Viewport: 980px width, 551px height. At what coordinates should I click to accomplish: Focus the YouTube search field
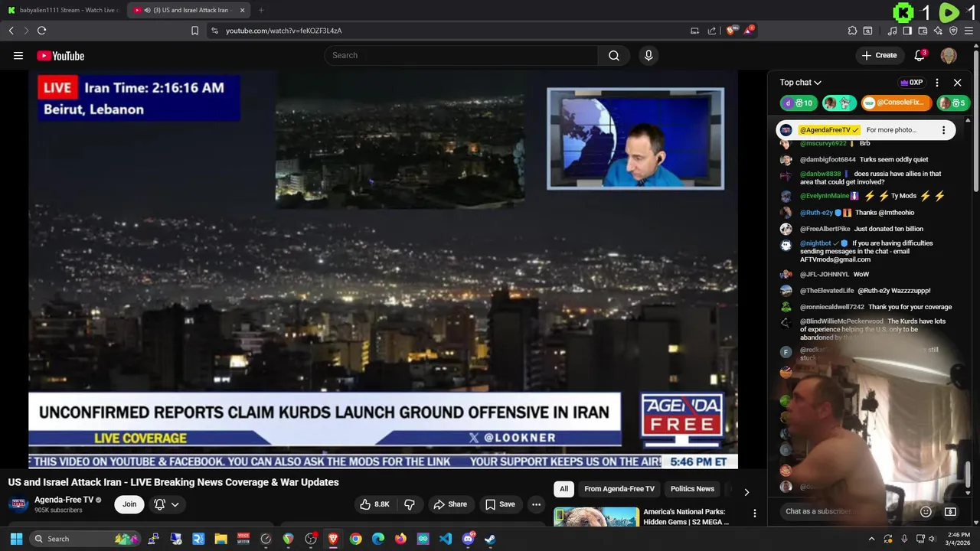[461, 55]
